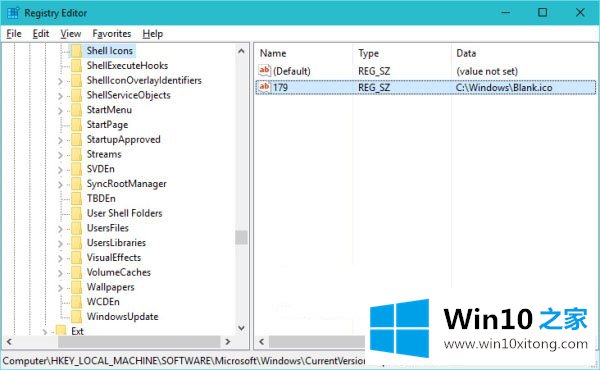Viewport: 600px width, 370px height.
Task: Click the tree pane scroll-down arrow
Action: point(241,328)
